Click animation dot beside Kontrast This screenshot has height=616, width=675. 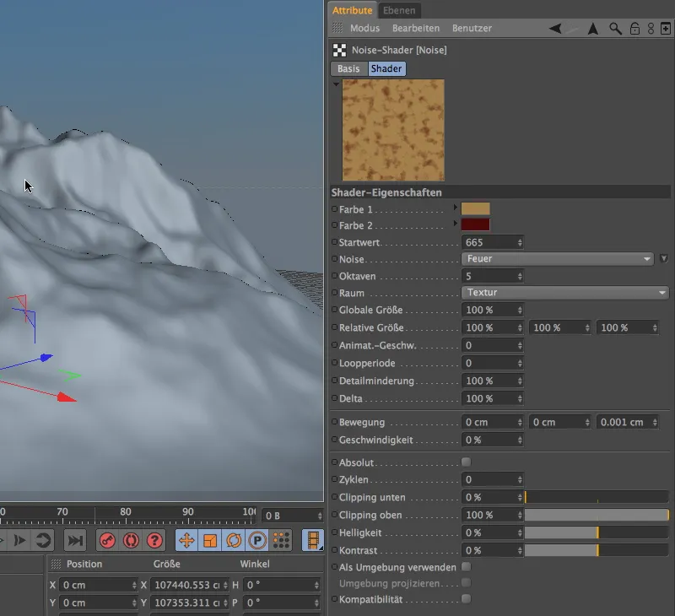(334, 549)
